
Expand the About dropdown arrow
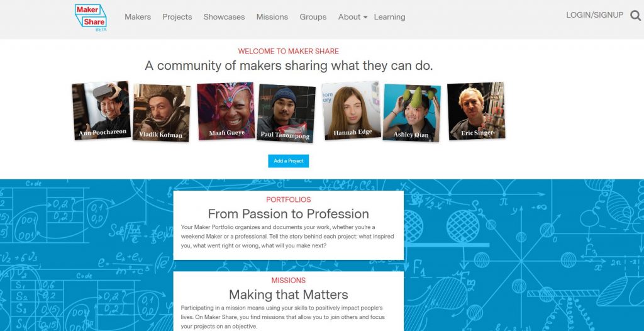point(365,17)
